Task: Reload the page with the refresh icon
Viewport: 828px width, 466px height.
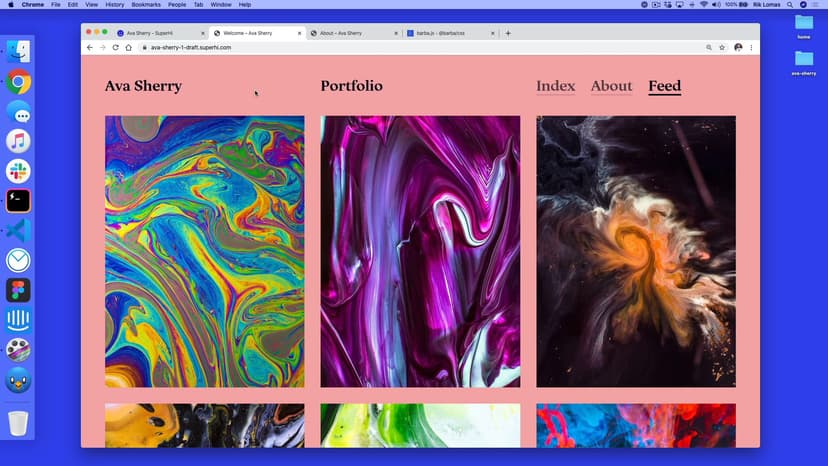Action: pyautogui.click(x=115, y=47)
